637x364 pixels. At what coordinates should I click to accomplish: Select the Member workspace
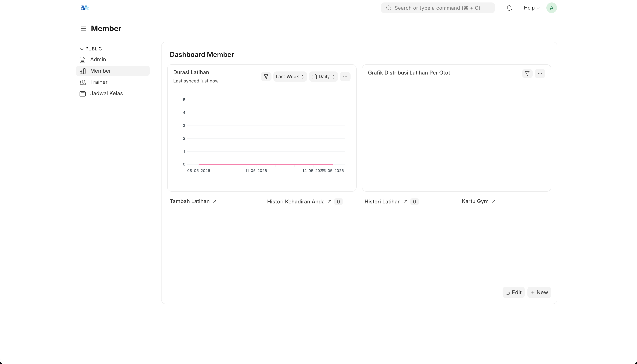pyautogui.click(x=113, y=71)
